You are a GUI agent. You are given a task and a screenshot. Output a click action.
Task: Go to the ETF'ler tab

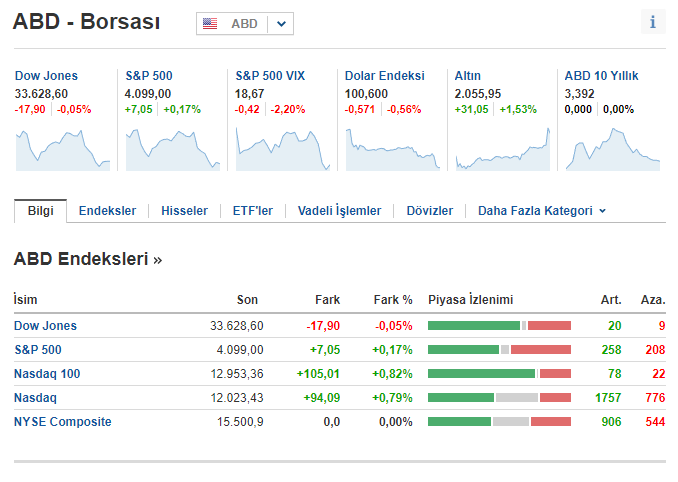pos(252,211)
